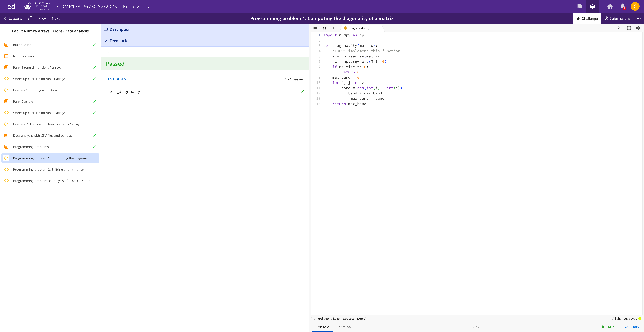Place cursor on the def diagonality(matrix) line
This screenshot has width=644, height=332.
[350, 46]
